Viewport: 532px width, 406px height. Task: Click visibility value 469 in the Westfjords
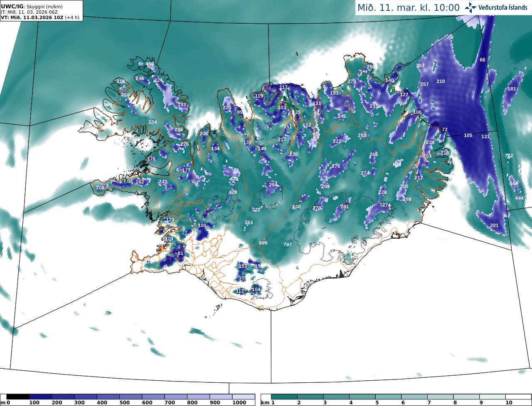coord(150,64)
